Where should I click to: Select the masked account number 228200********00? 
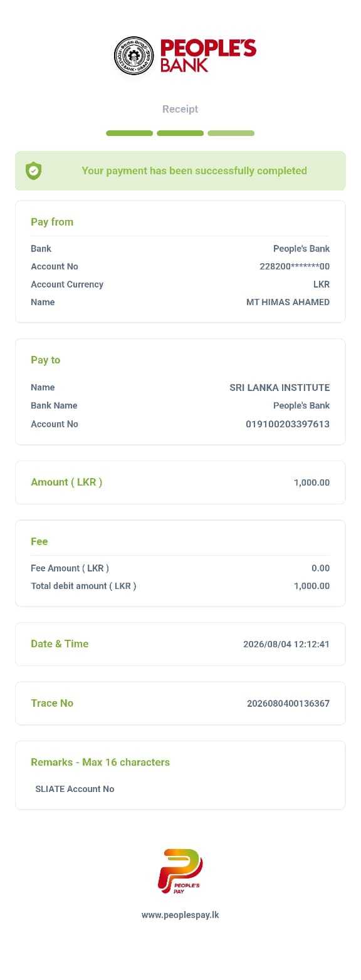(295, 266)
